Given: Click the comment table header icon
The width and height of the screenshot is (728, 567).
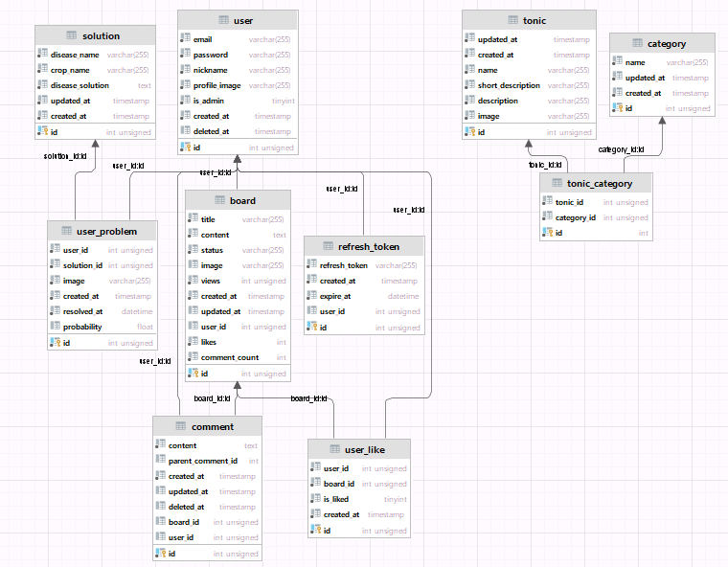Looking at the screenshot, I should pyautogui.click(x=181, y=426).
